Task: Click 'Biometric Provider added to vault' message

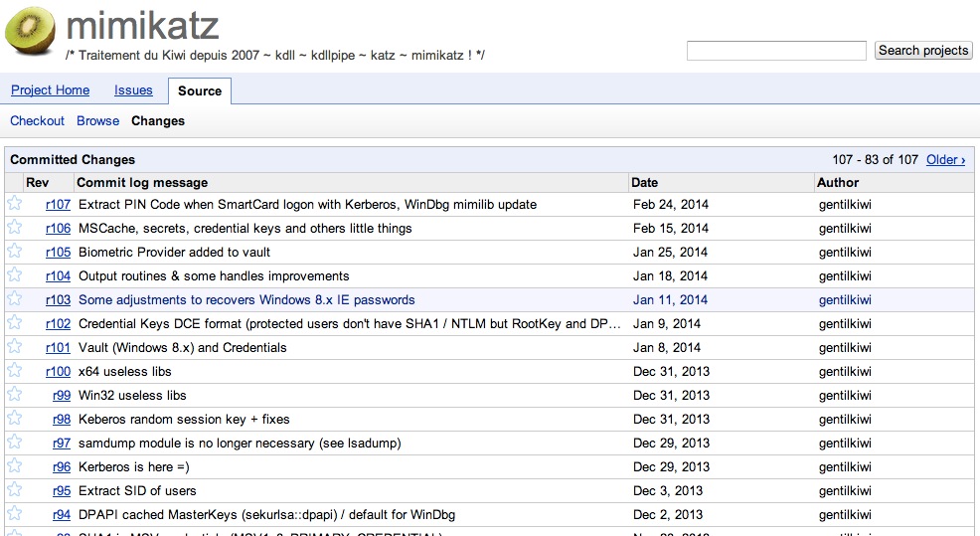Action: point(174,252)
